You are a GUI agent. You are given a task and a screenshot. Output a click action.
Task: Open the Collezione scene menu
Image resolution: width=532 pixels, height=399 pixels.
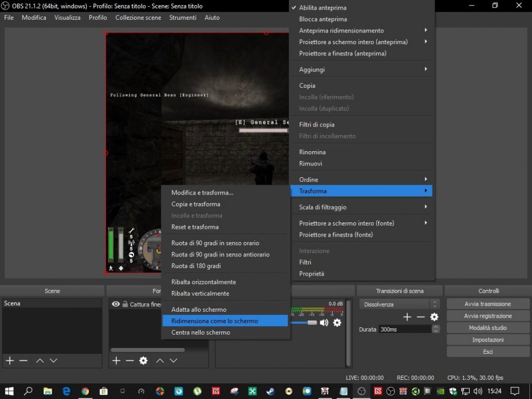138,18
